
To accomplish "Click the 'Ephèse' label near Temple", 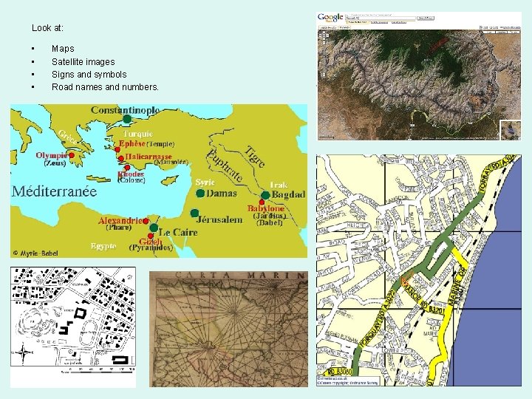I will point(132,143).
